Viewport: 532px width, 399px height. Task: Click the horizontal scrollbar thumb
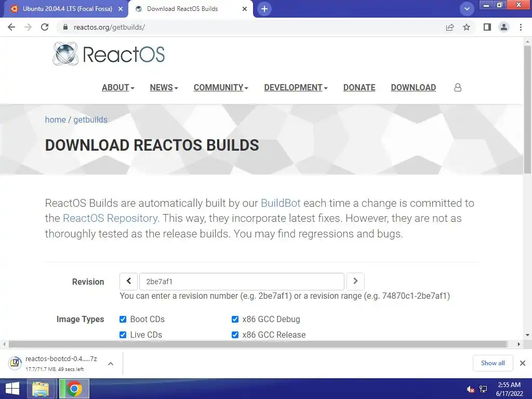(x=258, y=344)
